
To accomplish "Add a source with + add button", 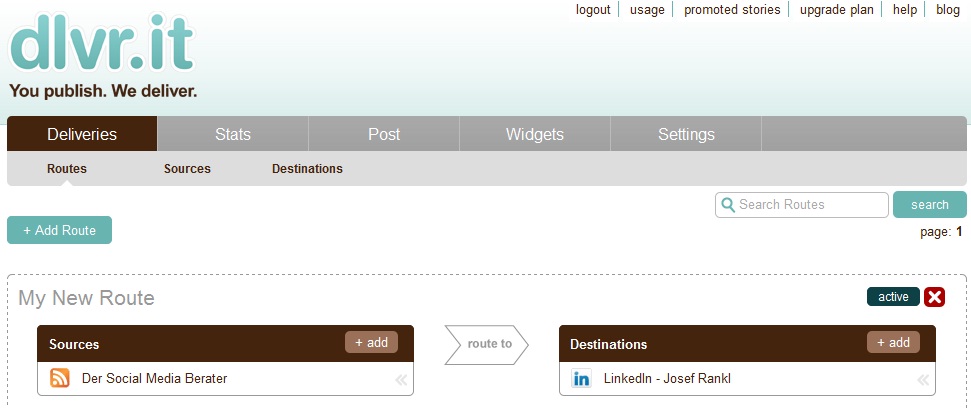I will tap(372, 342).
